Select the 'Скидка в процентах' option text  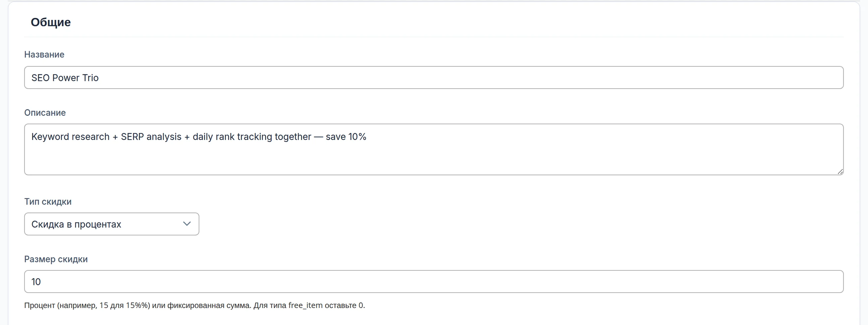pyautogui.click(x=76, y=224)
